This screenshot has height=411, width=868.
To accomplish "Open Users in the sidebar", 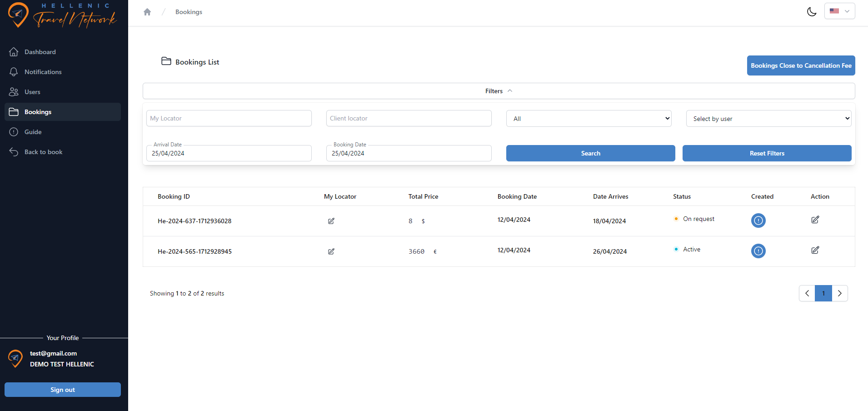I will pos(32,92).
